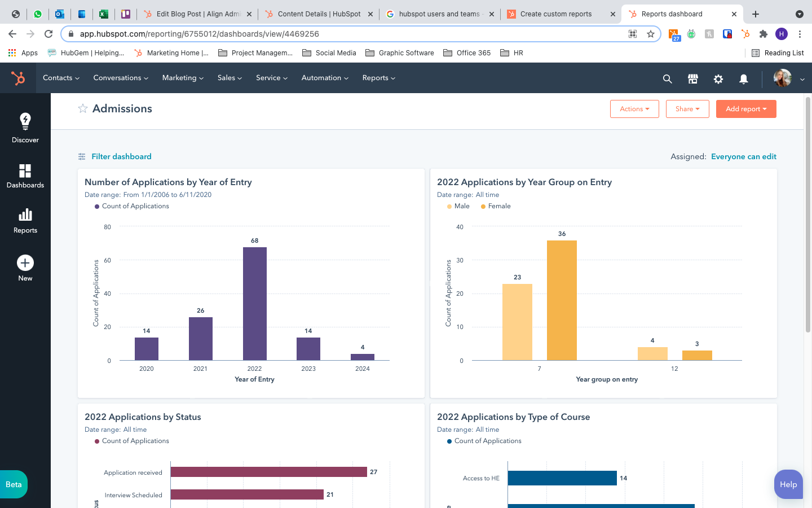This screenshot has height=508, width=812.
Task: Open the search magnifier icon
Action: 667,79
